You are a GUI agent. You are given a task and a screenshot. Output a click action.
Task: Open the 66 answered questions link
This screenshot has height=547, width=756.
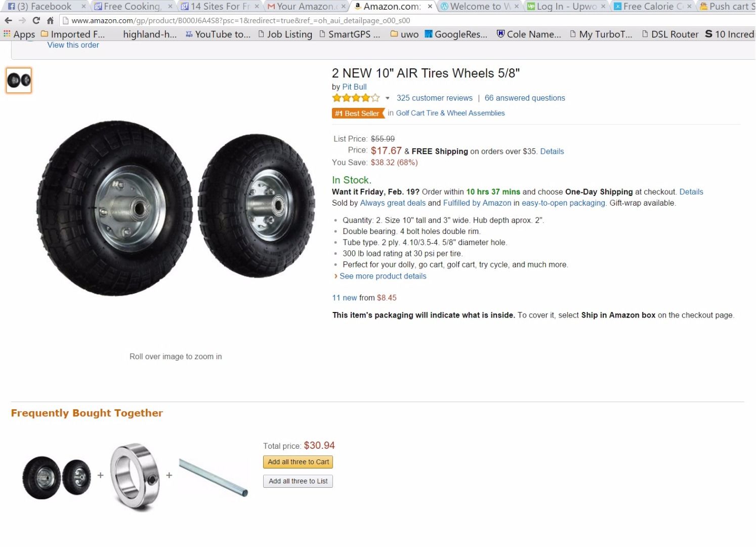click(x=525, y=98)
